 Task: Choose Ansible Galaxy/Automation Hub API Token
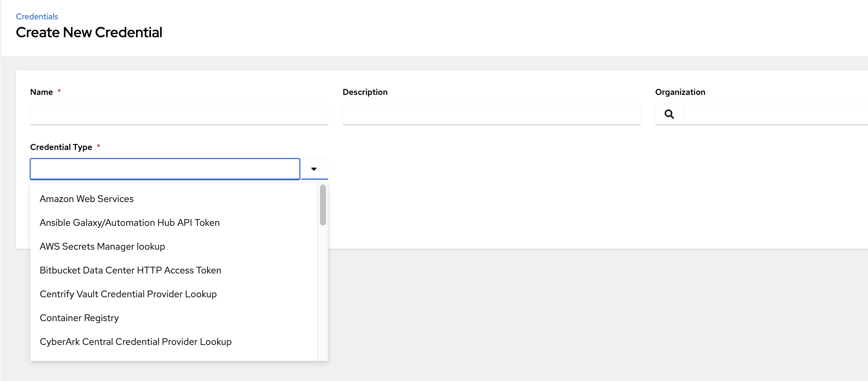click(129, 222)
